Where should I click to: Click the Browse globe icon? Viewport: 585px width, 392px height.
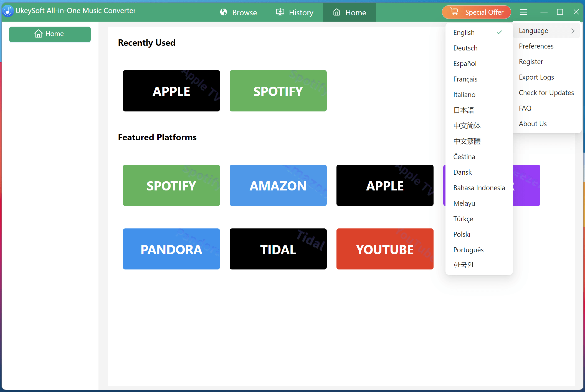(x=224, y=12)
